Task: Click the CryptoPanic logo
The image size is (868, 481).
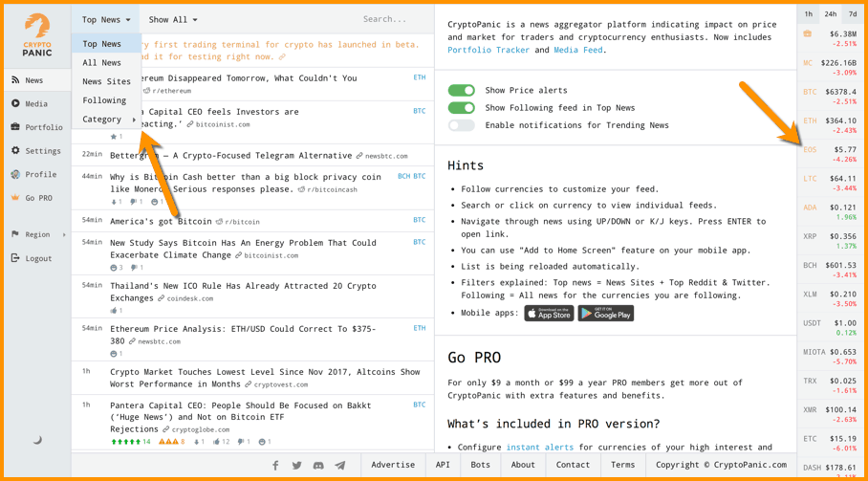Action: (37, 35)
